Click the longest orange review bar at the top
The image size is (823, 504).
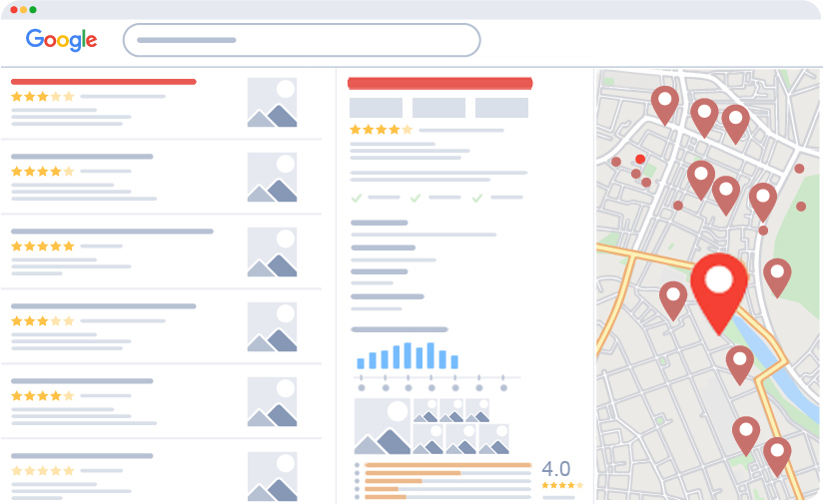click(x=447, y=465)
